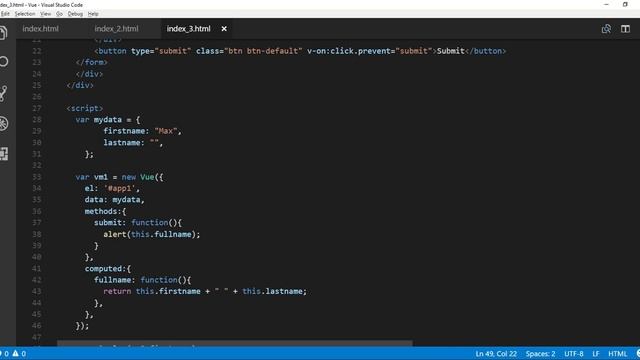Viewport: 640px width, 360px height.
Task: Switch to the index_2.html tab
Action: 116,29
